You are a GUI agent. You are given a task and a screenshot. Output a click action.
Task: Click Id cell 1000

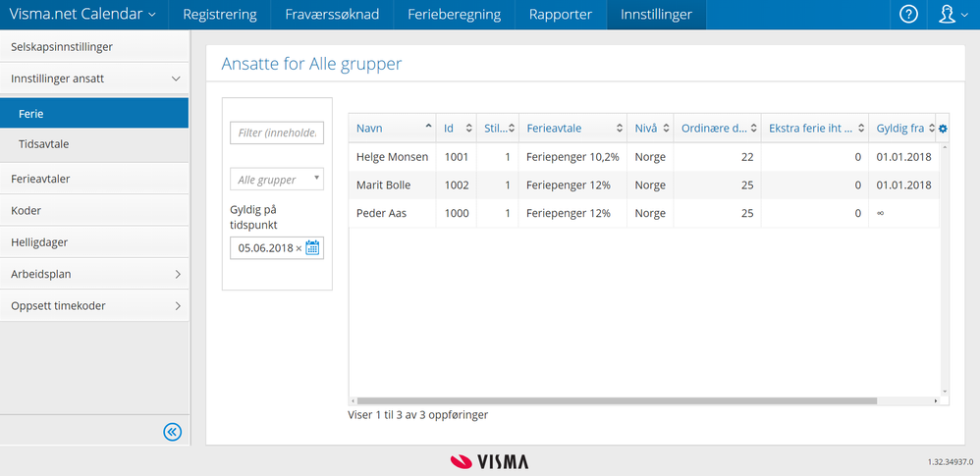tap(457, 213)
